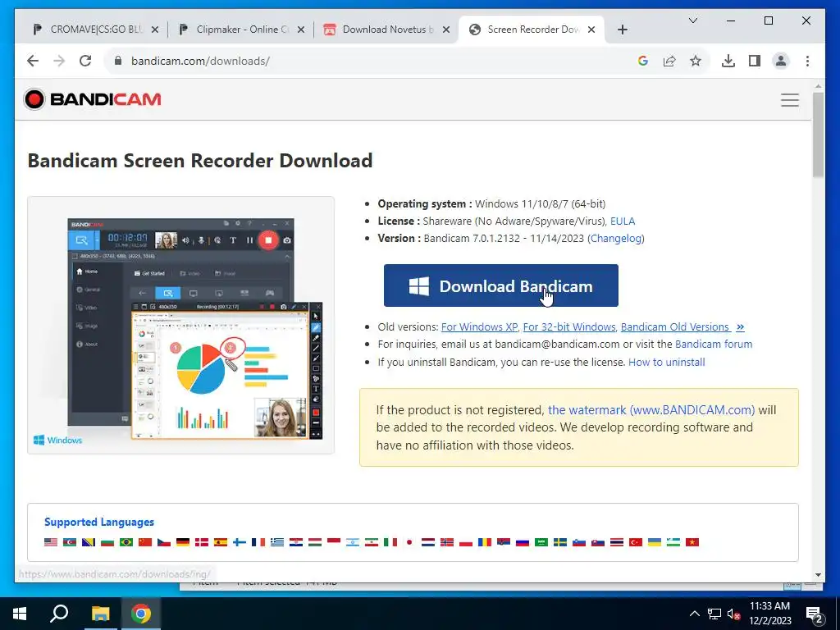Open Chrome downloads panel
The height and width of the screenshot is (630, 840).
728,61
